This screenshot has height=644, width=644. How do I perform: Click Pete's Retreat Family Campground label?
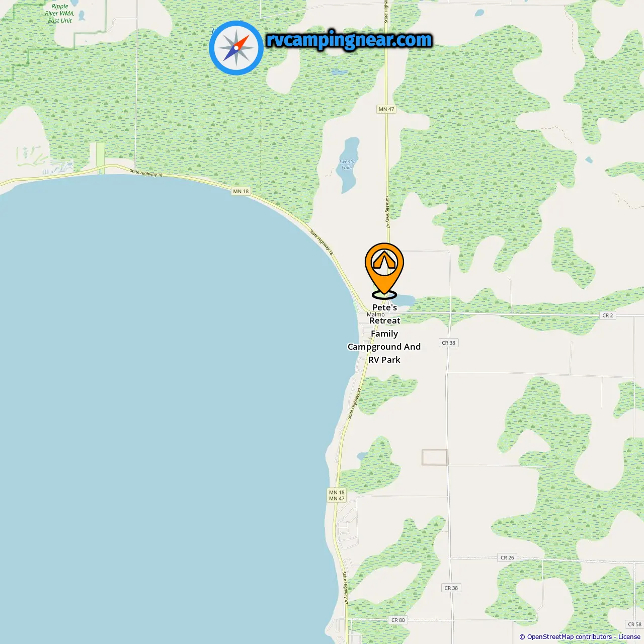(384, 334)
